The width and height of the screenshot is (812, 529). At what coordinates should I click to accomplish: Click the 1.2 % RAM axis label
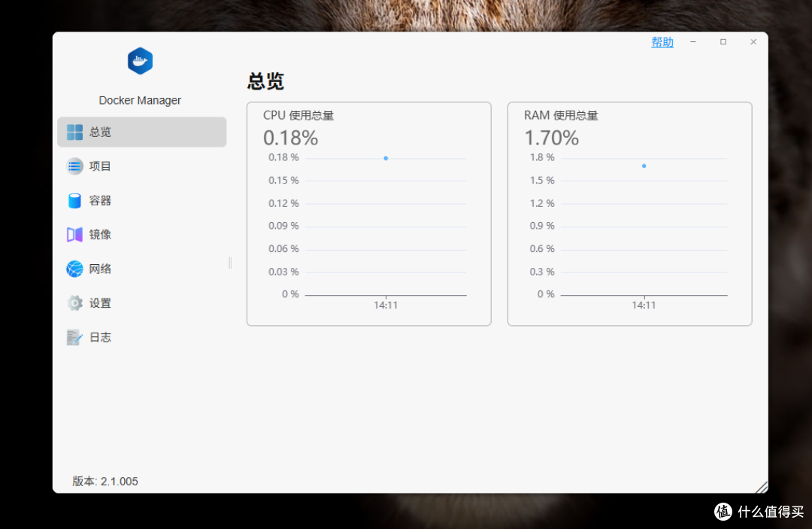541,203
